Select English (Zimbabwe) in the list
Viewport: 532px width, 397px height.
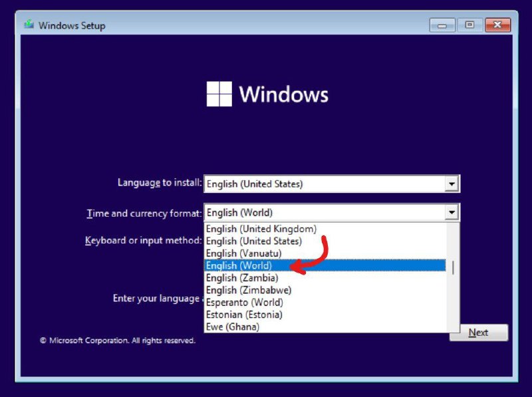tap(325, 290)
